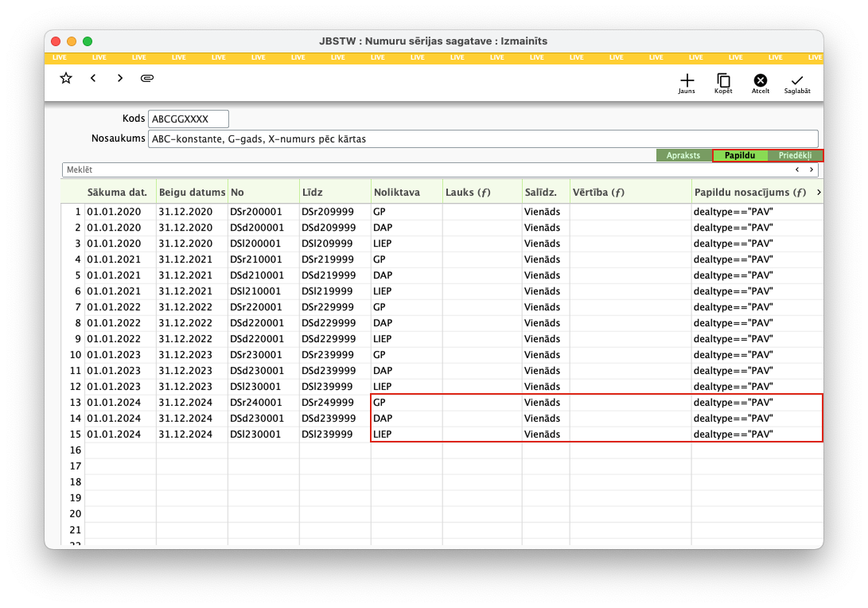Switch to Priedēkļi tab

tap(795, 156)
